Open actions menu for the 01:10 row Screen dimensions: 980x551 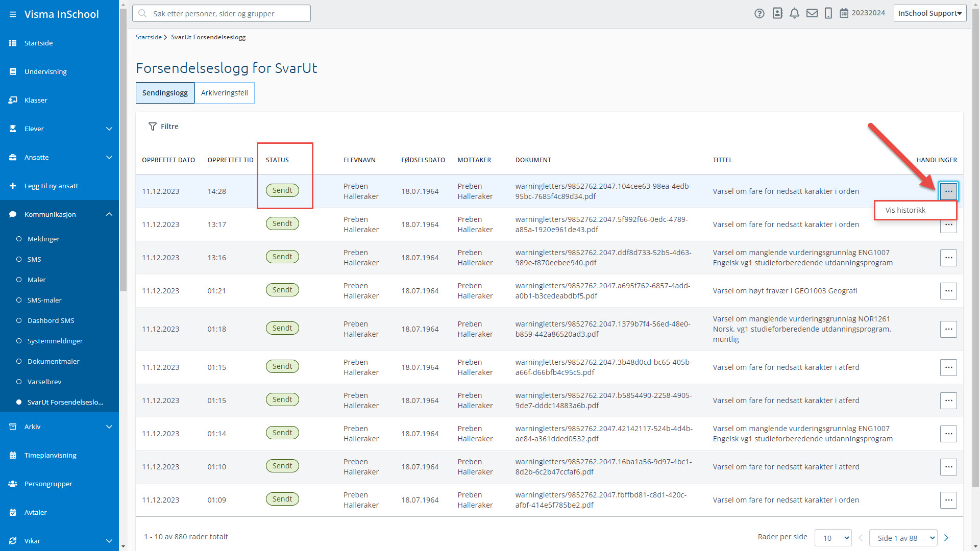tap(948, 467)
